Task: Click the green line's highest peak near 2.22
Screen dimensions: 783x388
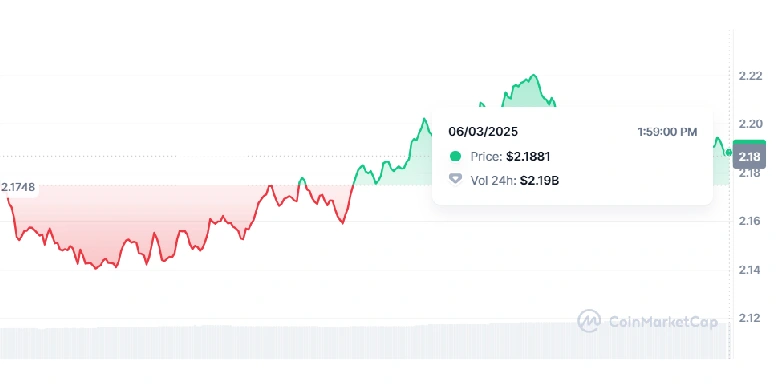Action: pyautogui.click(x=534, y=75)
